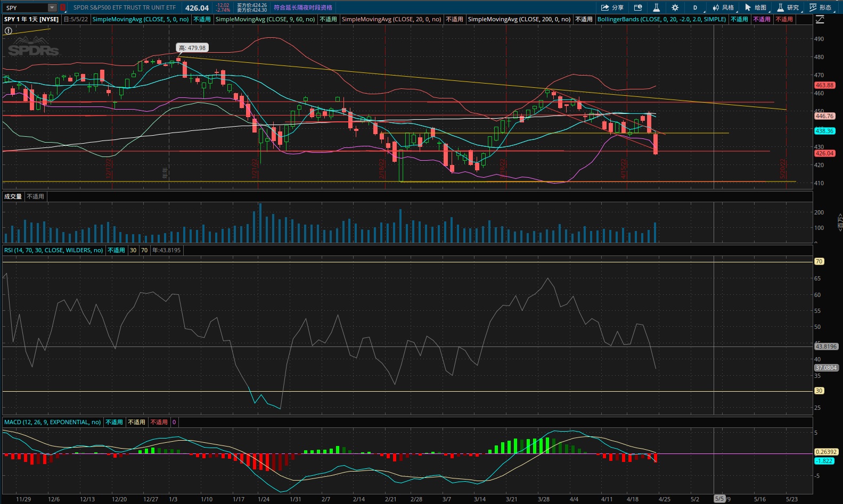Click the -12.02 price change value

pyautogui.click(x=223, y=5)
